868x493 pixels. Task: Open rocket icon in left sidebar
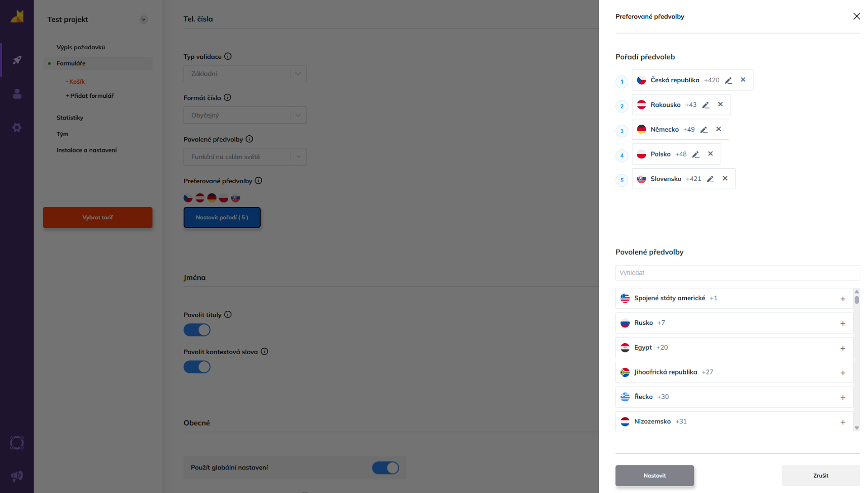tap(17, 60)
